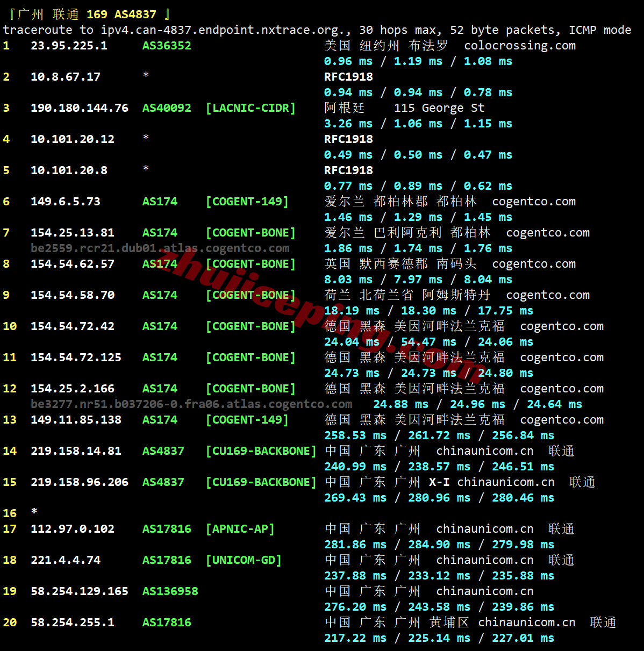The height and width of the screenshot is (651, 644).
Task: Select the AS36352 number on hop 1
Action: click(167, 46)
